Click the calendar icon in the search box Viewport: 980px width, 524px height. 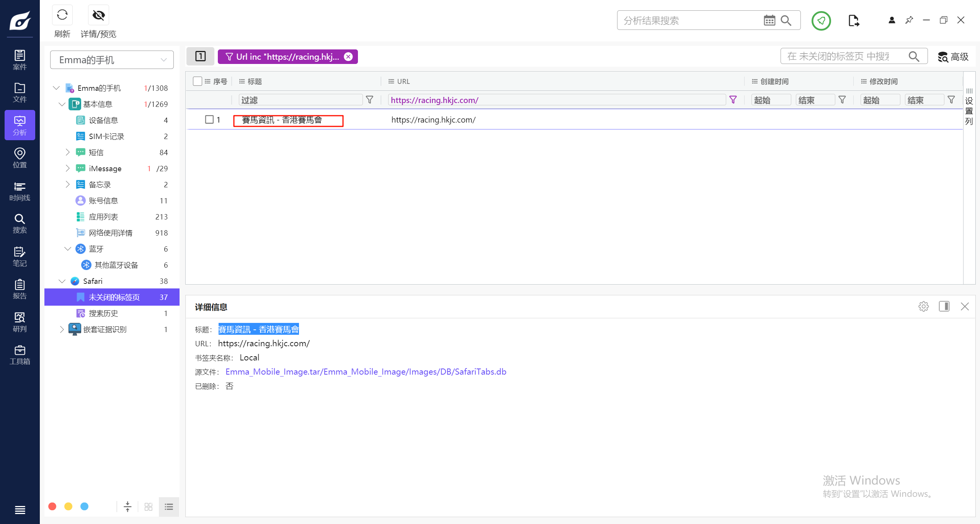pyautogui.click(x=769, y=20)
